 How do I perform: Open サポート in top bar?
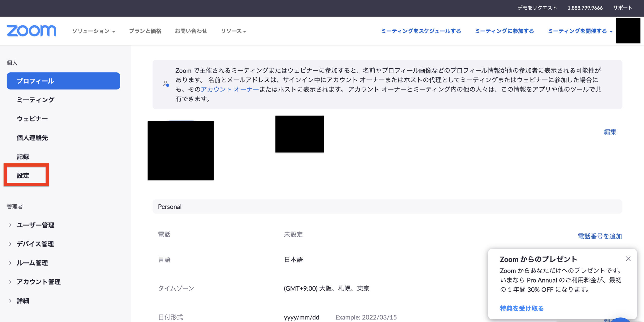[x=622, y=8]
